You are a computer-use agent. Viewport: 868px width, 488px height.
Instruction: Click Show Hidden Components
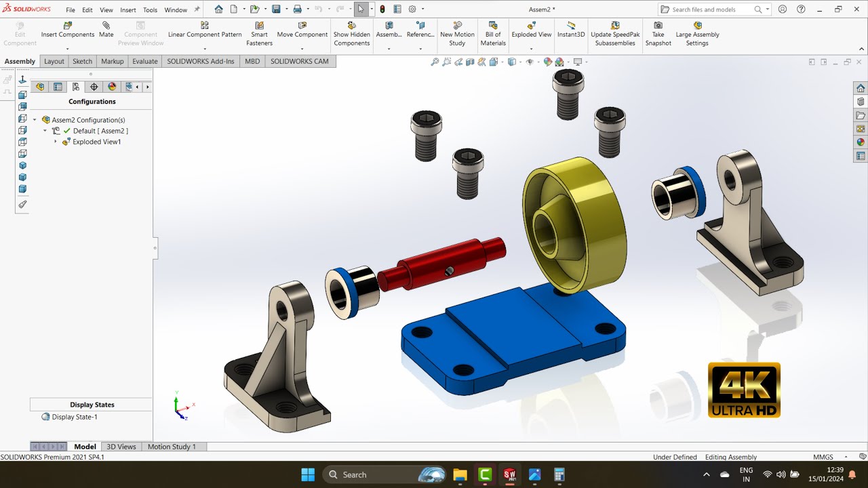tap(351, 34)
